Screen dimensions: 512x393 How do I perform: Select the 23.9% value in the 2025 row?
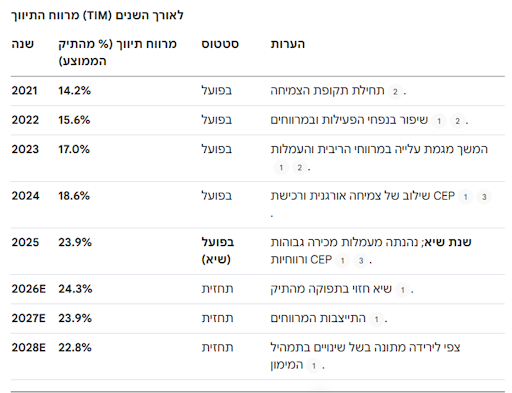click(x=75, y=242)
